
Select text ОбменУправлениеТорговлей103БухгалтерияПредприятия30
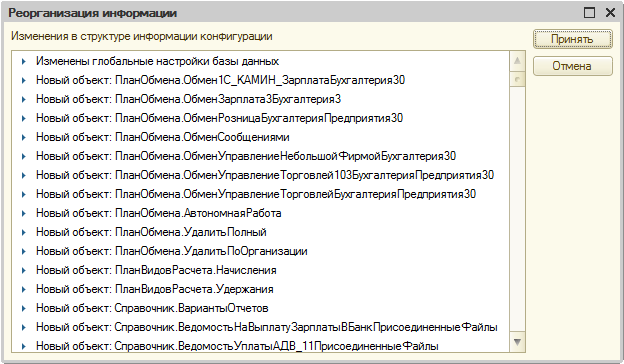[338, 175]
